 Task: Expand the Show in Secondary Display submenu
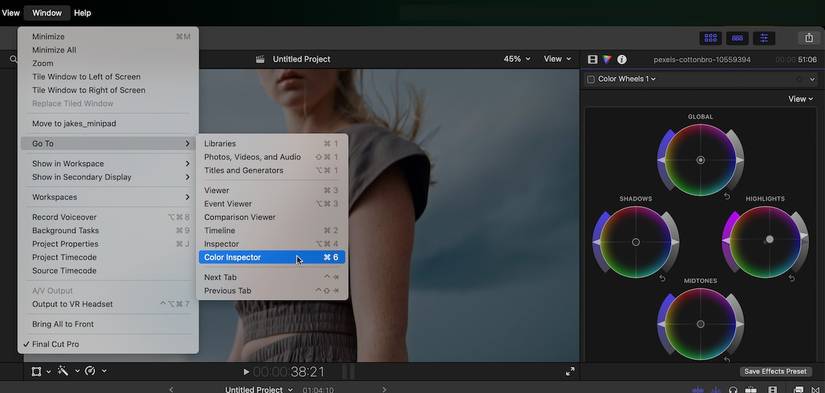point(108,177)
